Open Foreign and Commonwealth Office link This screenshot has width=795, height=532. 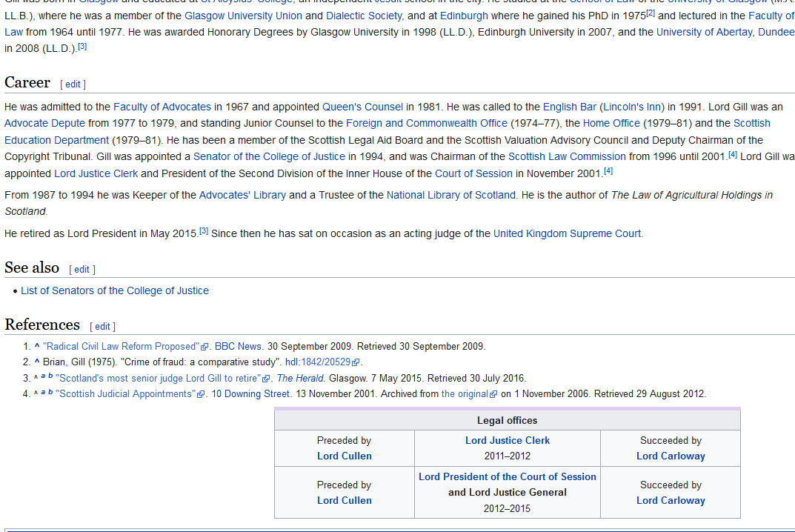pyautogui.click(x=427, y=123)
